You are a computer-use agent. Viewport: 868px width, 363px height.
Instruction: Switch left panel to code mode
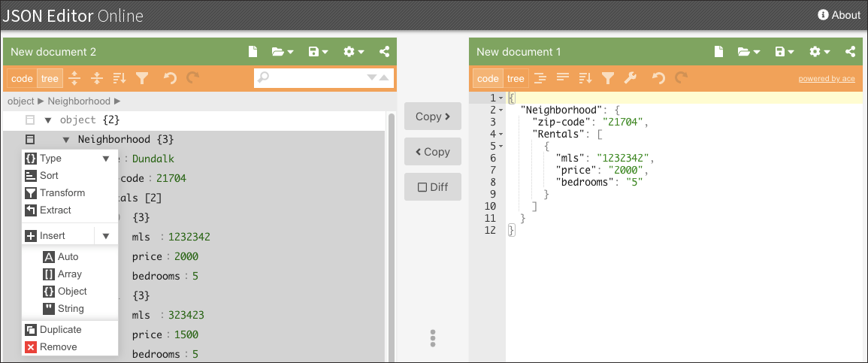[22, 79]
